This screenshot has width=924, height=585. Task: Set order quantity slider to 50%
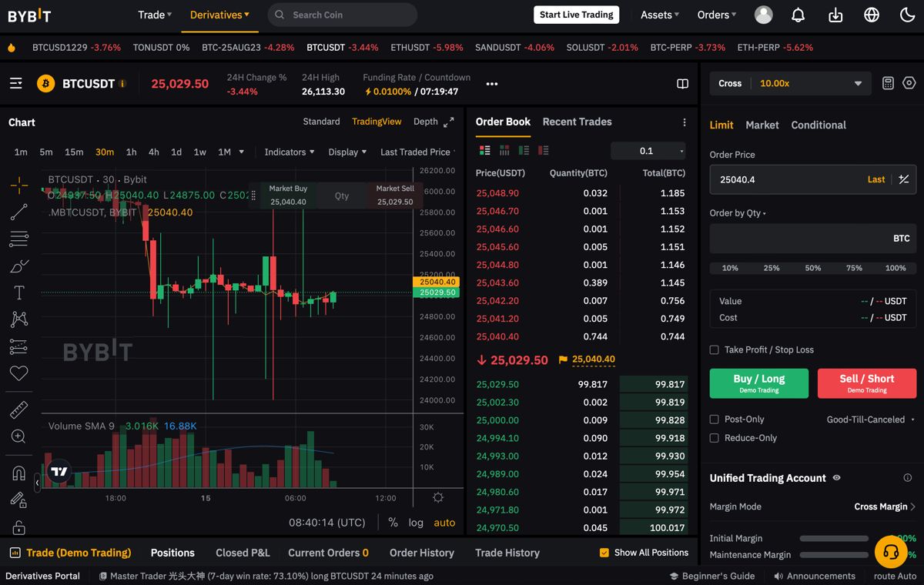[x=813, y=268]
